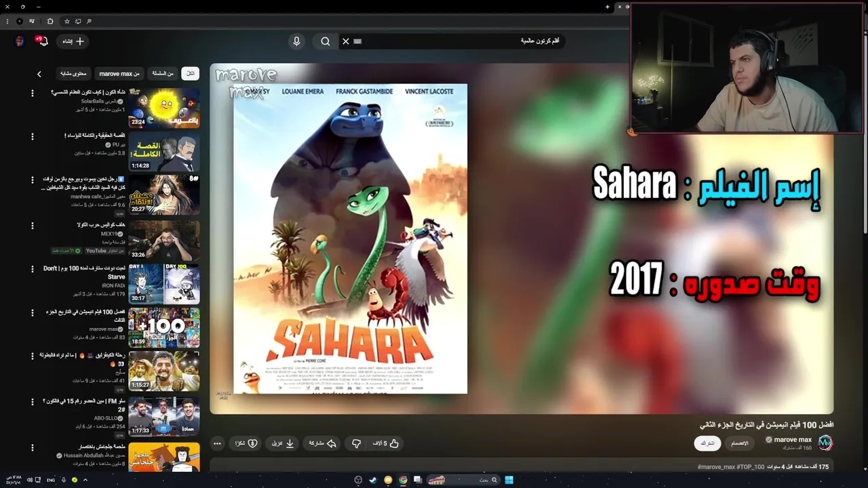
Task: Open options menu for ABO-SLLO video
Action: (x=32, y=401)
